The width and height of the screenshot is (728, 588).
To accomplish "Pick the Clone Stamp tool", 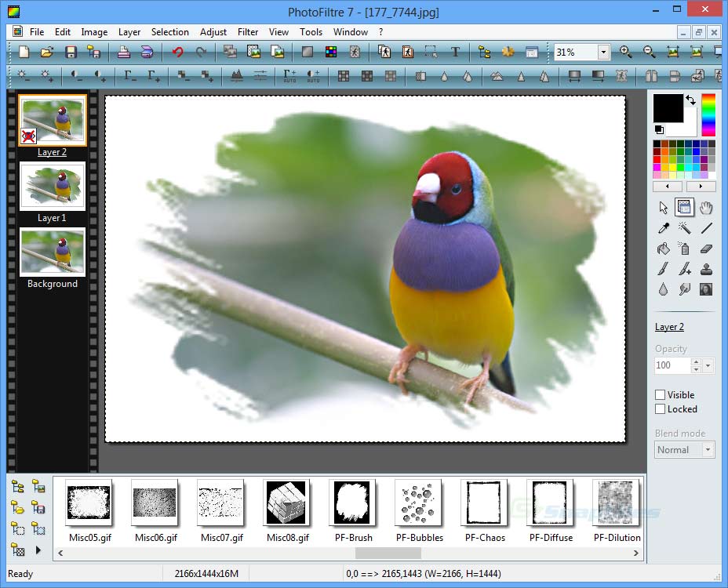I will [x=705, y=269].
